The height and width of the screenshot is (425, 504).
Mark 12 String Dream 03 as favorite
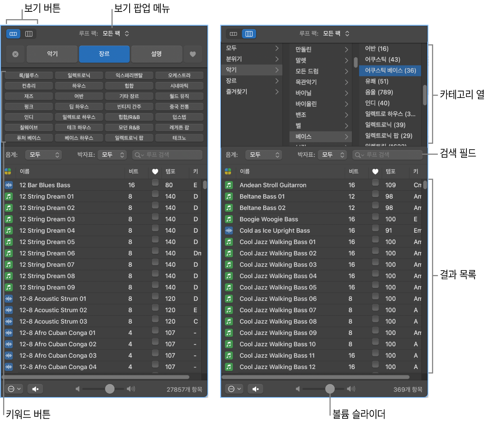(x=155, y=217)
